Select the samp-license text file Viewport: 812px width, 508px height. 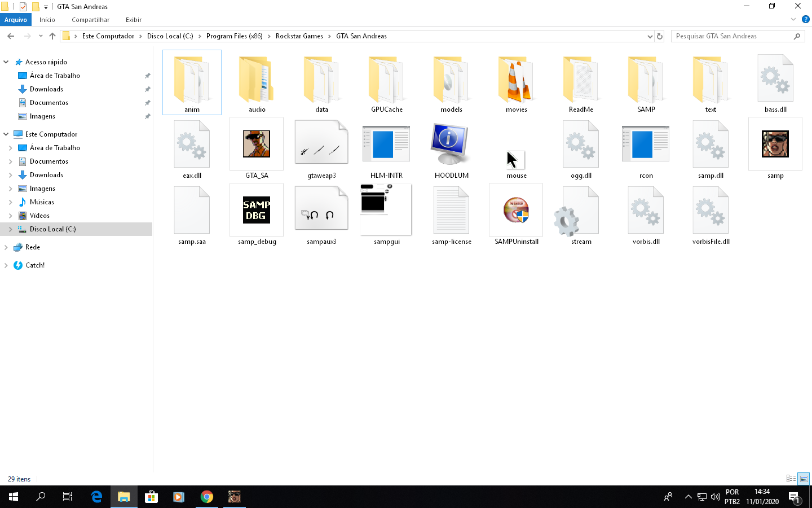click(x=451, y=214)
